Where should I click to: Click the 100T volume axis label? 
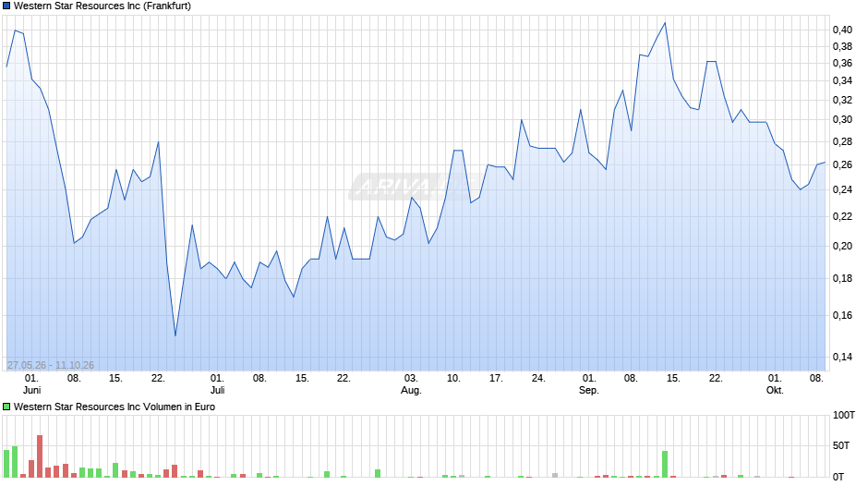844,415
